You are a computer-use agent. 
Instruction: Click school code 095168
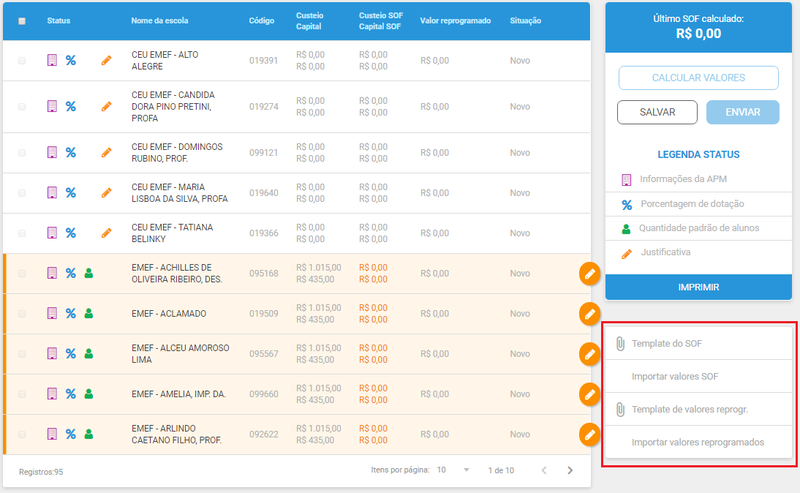coord(264,274)
